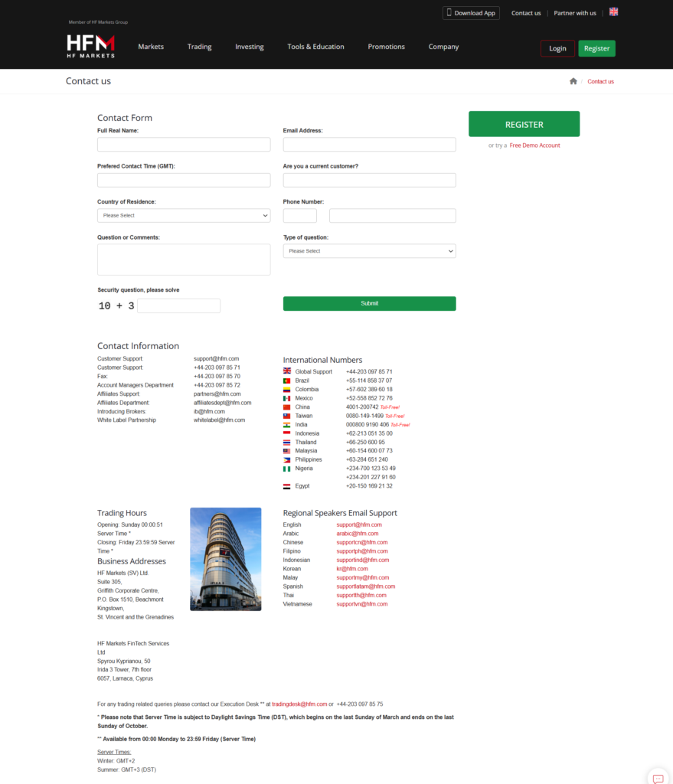Screen dimensions: 673x784
Task: Open the live chat bubble icon
Action: 658,779
